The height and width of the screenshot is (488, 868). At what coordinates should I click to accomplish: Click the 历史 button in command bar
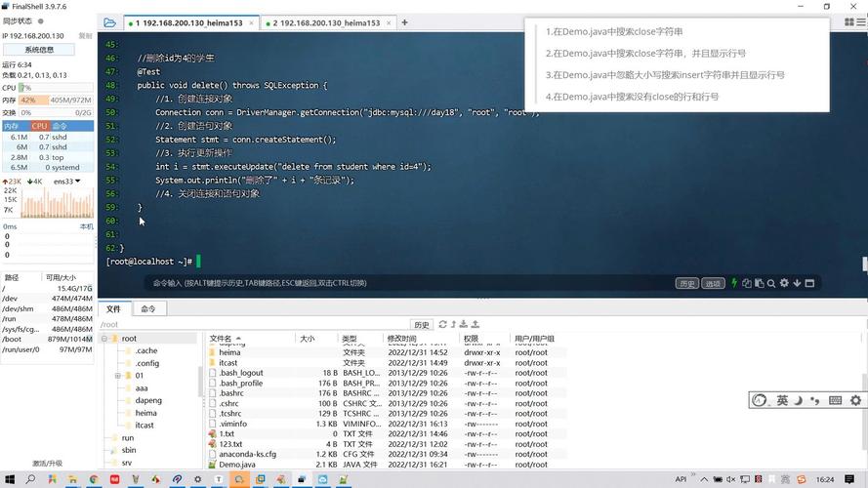pos(687,283)
